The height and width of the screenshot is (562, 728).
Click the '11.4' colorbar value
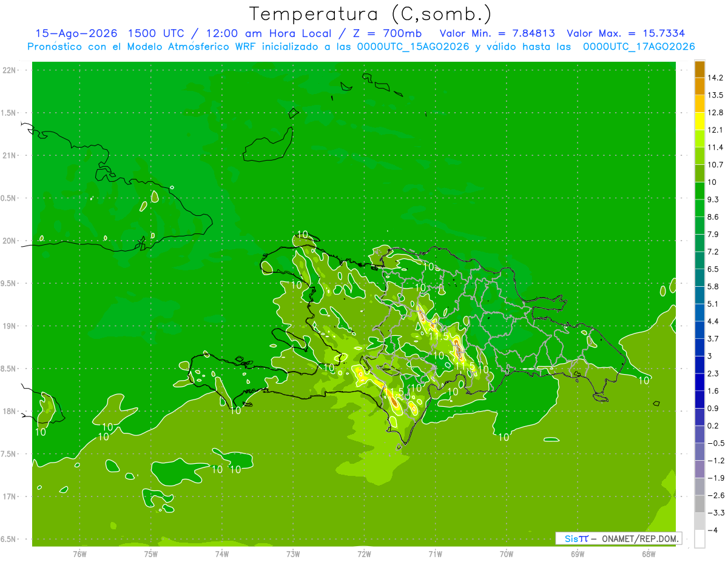point(715,147)
